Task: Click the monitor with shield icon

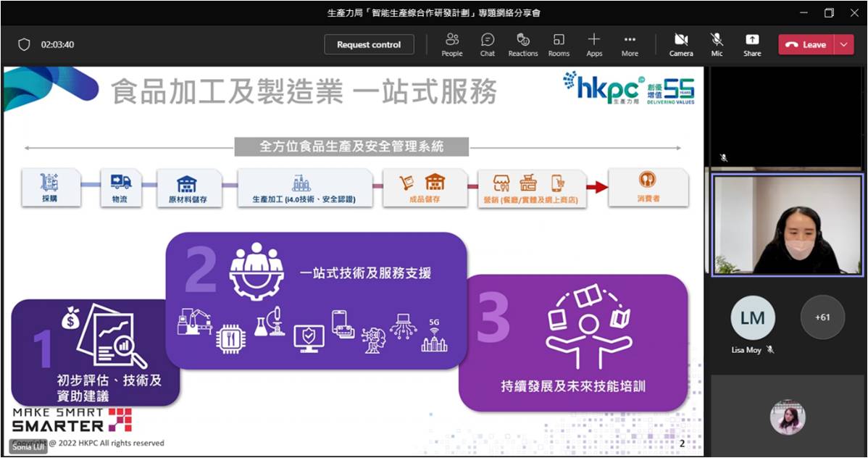Action: coord(309,339)
